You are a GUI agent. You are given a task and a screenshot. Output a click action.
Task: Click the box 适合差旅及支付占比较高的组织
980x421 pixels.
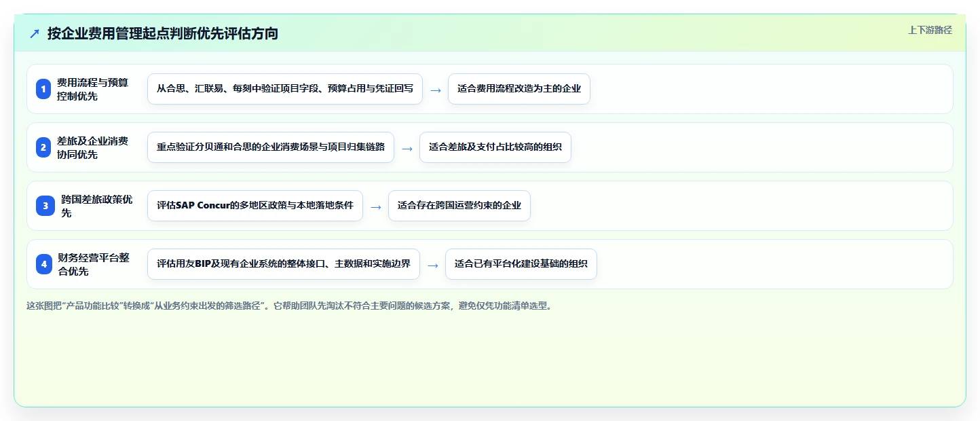(x=495, y=147)
